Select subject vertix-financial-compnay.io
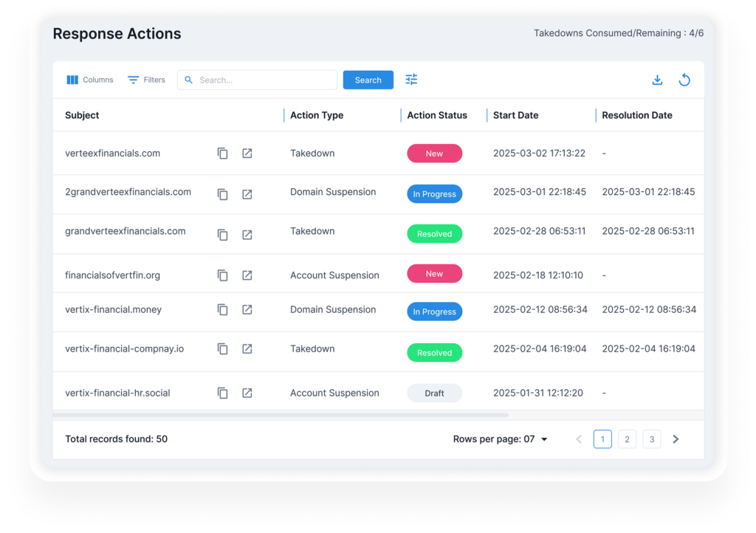756x533 pixels. pos(124,348)
